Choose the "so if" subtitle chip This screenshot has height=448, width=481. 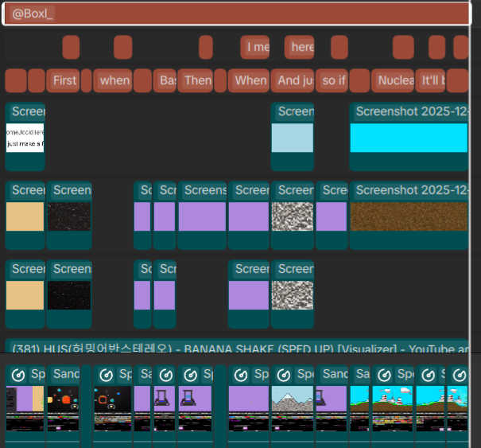point(332,80)
